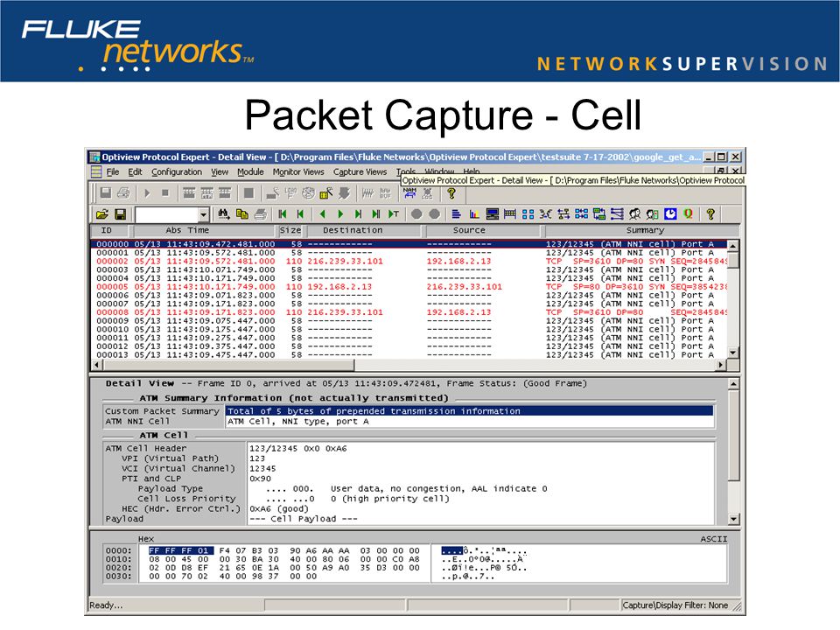Open the Configuration menu

177,172
